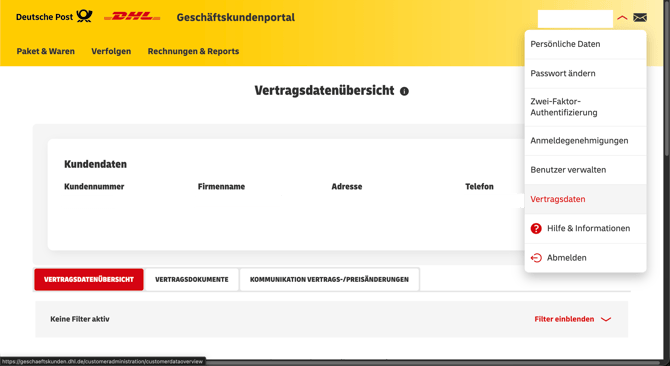This screenshot has height=366, width=670.
Task: Click Telefon column label
Action: 479,187
